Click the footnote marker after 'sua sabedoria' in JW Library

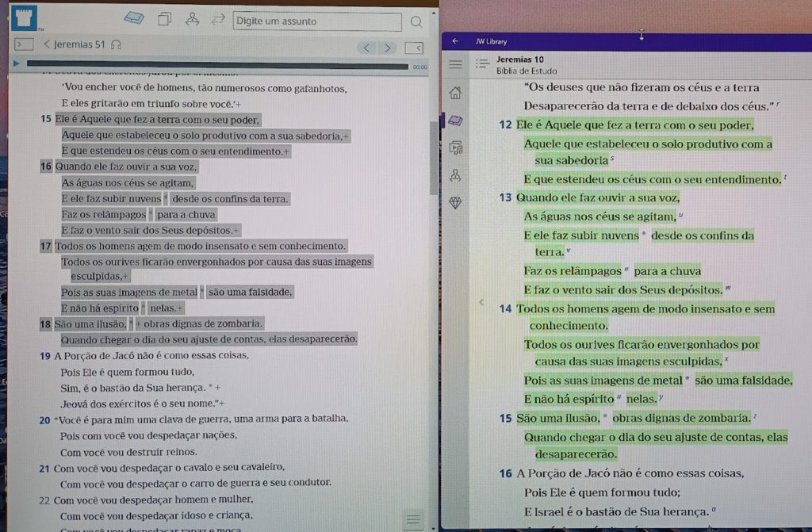(612, 159)
